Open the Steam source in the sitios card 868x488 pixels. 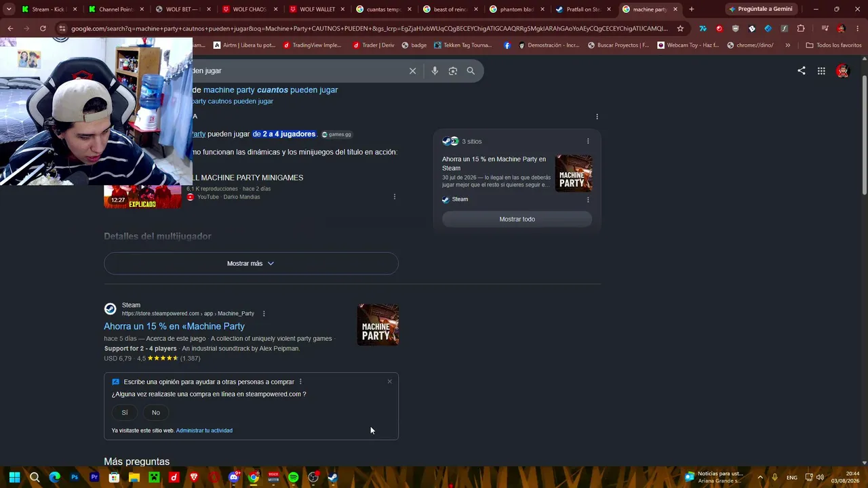click(x=455, y=199)
